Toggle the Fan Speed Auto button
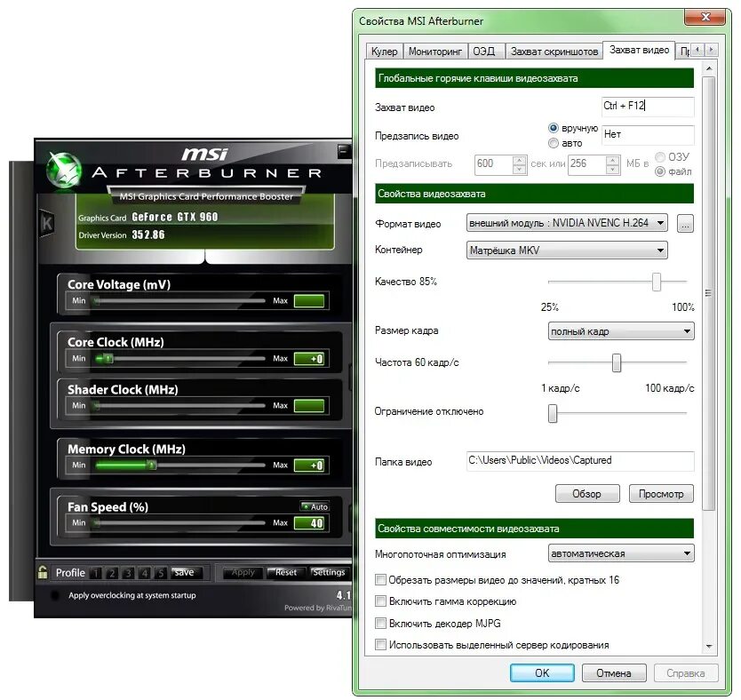This screenshot has height=700, width=741. pos(315,506)
